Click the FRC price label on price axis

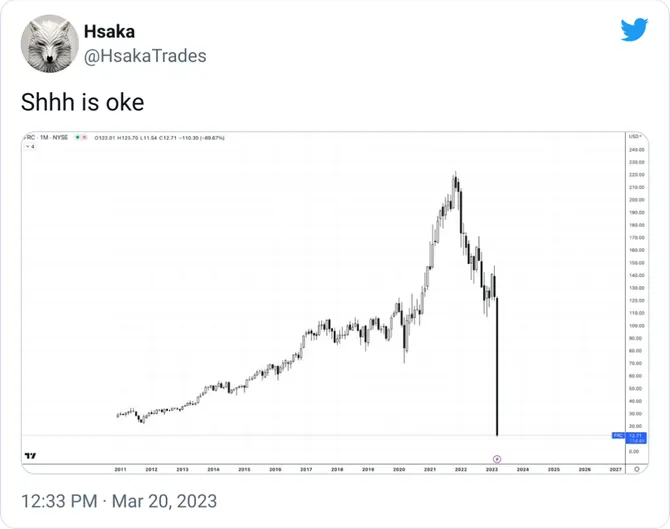coord(634,436)
